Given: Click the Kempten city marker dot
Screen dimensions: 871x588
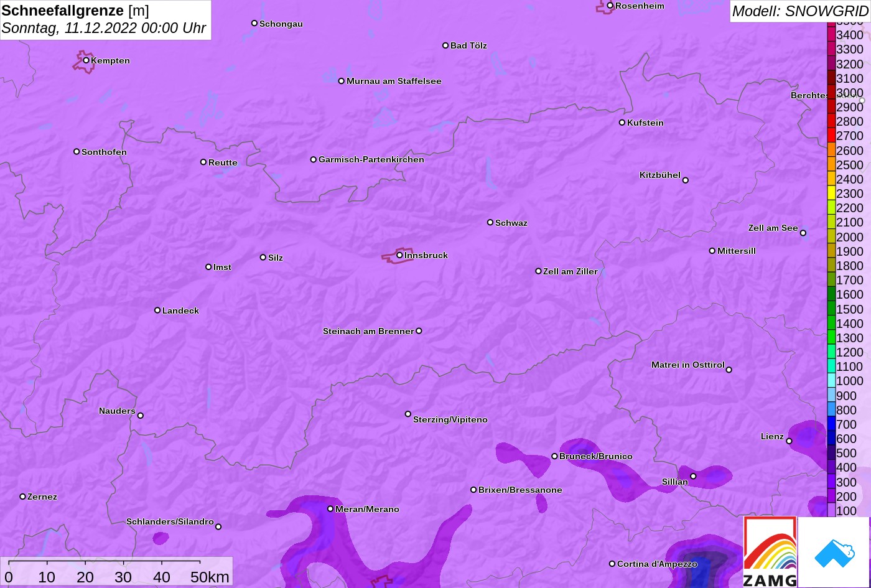Looking at the screenshot, I should (86, 60).
